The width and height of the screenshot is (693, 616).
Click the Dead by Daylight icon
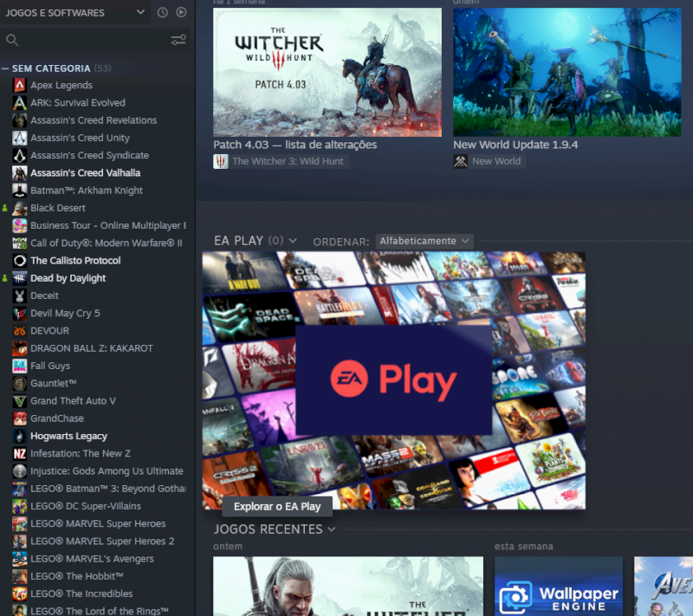tap(19, 278)
